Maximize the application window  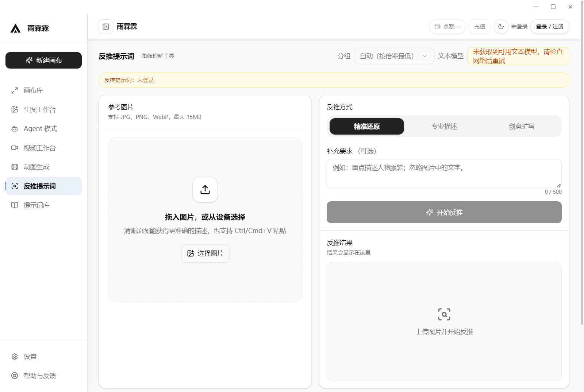[553, 7]
